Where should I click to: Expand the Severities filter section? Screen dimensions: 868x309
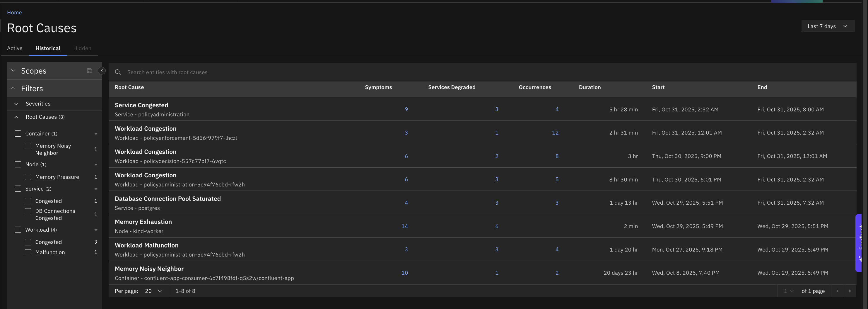16,104
